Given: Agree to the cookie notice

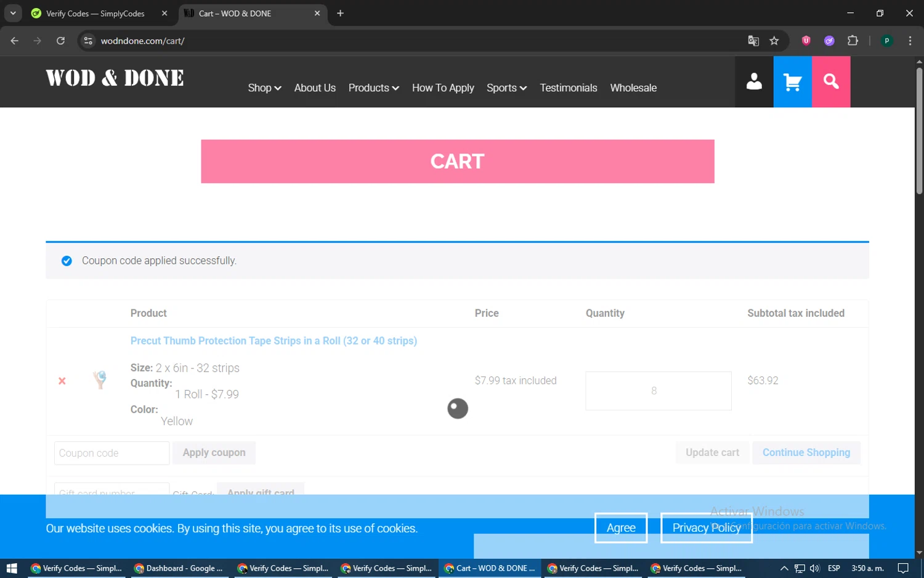Looking at the screenshot, I should point(621,527).
